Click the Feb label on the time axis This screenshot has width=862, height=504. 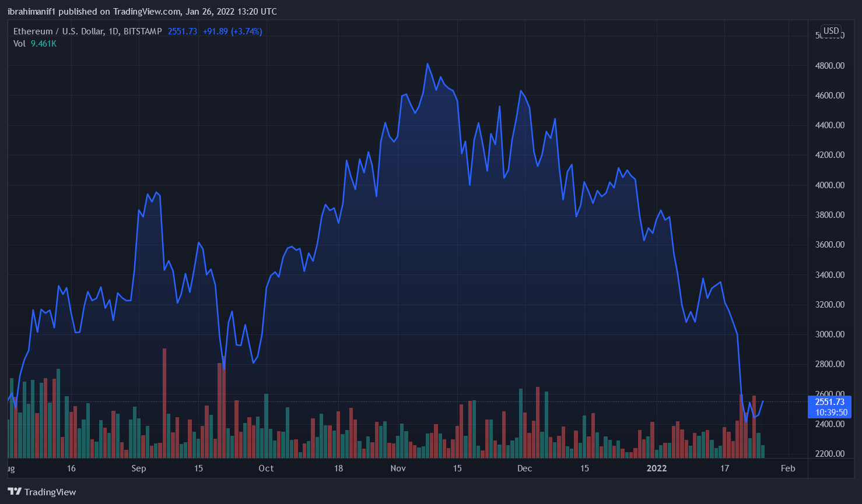pyautogui.click(x=788, y=468)
